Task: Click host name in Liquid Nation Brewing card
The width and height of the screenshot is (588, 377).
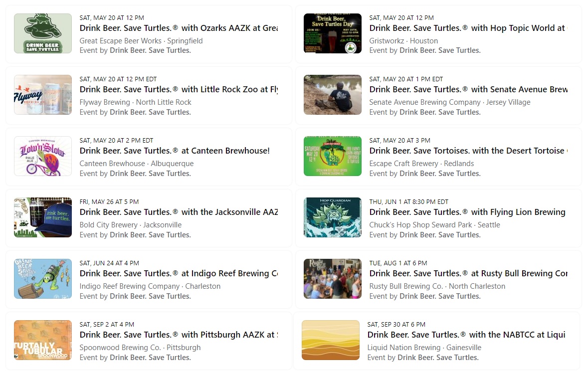Action: [x=438, y=357]
